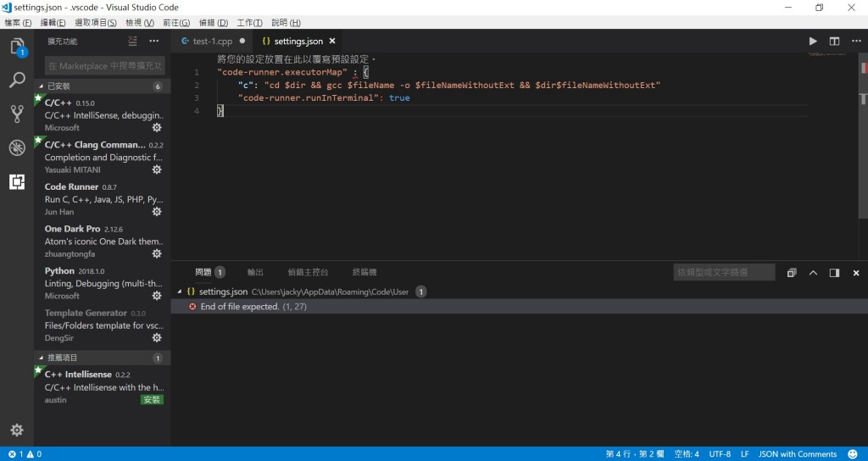Viewport: 868px width, 461px height.
Task: Select the 偵錯主控台 Debug Console tab
Action: 308,272
